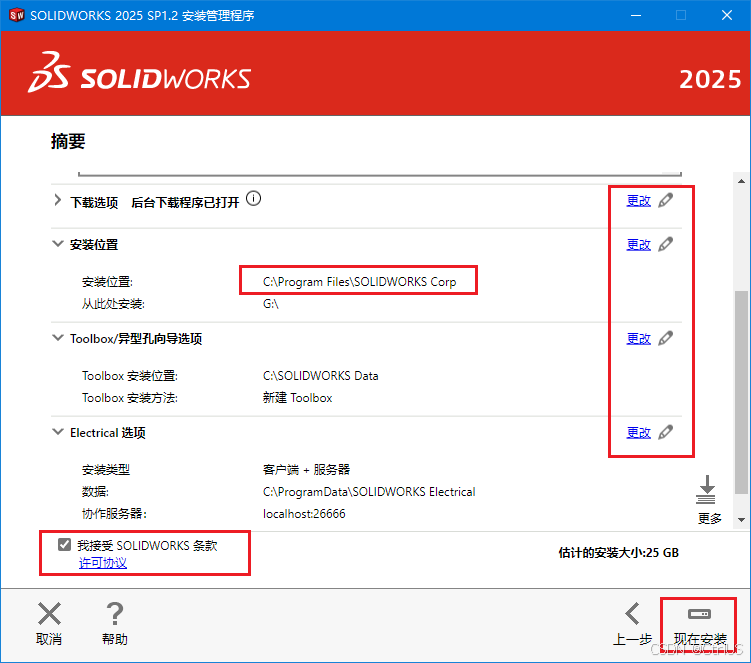The image size is (751, 663).
Task: Click C:\ProgramData\SOLIDWORKS Electrical path
Action: pos(369,492)
